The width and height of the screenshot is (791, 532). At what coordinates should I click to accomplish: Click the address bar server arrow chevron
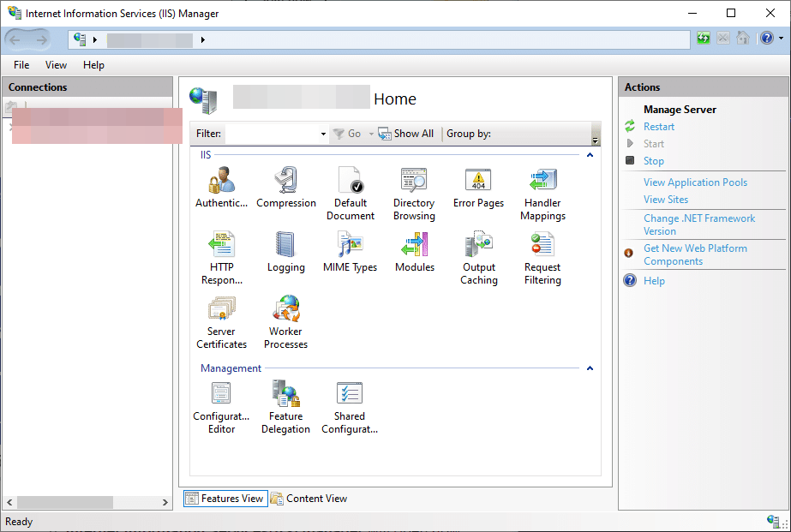click(203, 40)
